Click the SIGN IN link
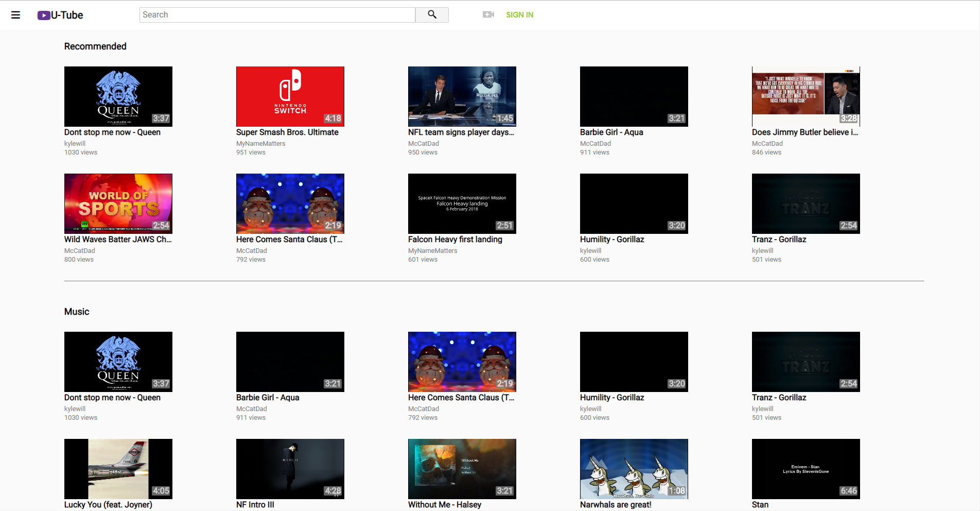980x511 pixels. click(x=519, y=15)
